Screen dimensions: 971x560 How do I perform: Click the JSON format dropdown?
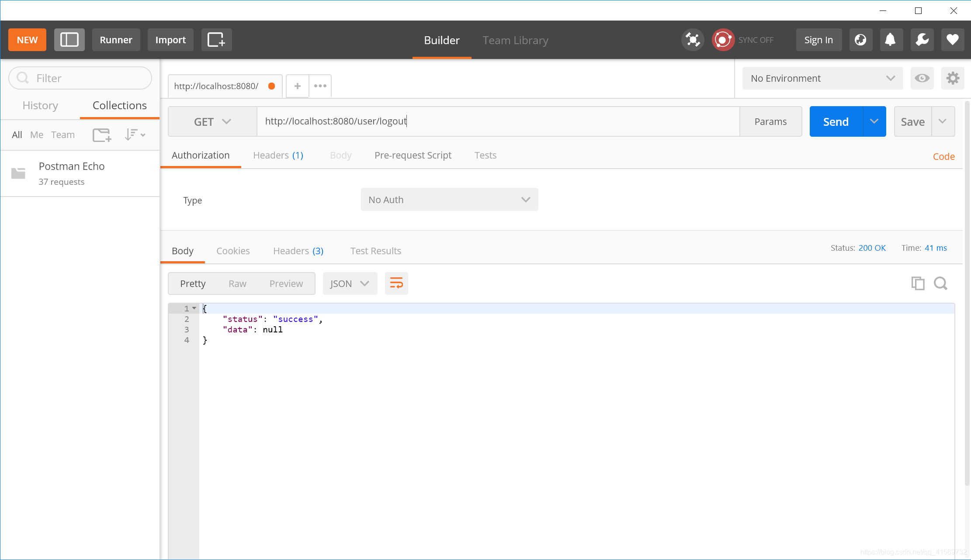point(350,283)
